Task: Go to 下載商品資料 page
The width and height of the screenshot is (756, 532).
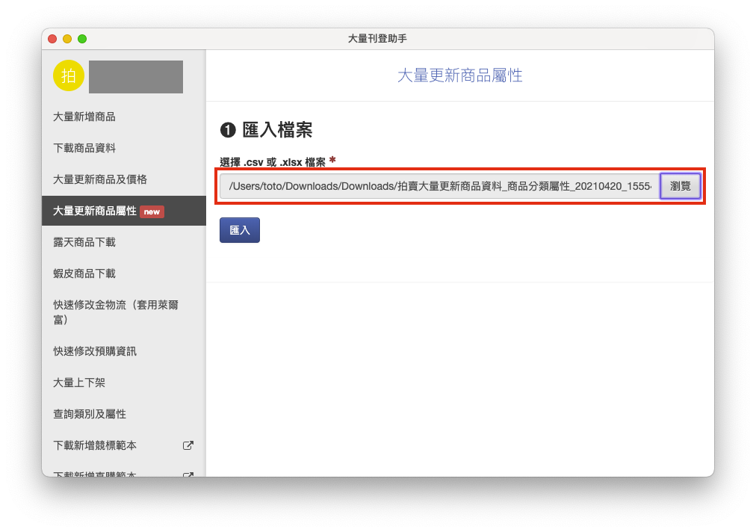Action: [84, 148]
